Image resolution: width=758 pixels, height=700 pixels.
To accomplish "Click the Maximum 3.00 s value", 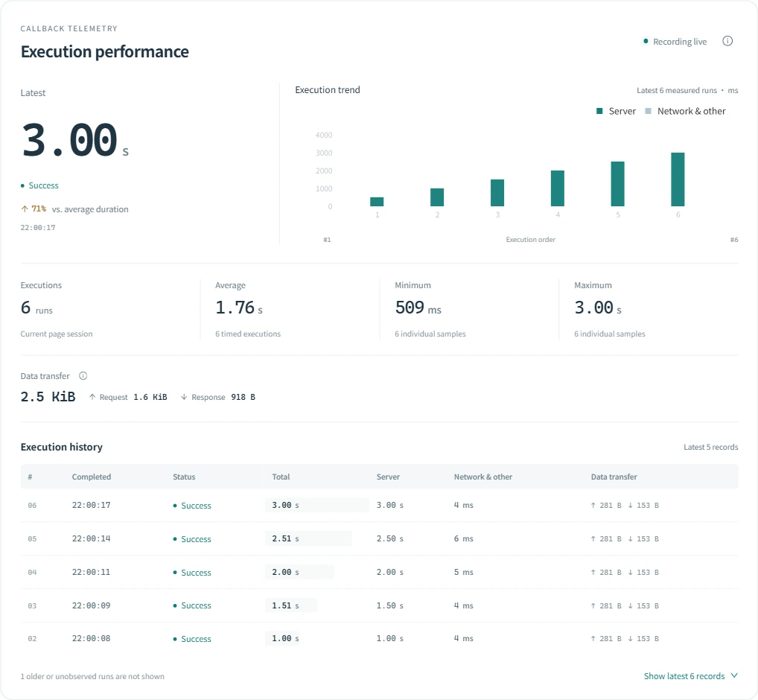I will point(598,308).
